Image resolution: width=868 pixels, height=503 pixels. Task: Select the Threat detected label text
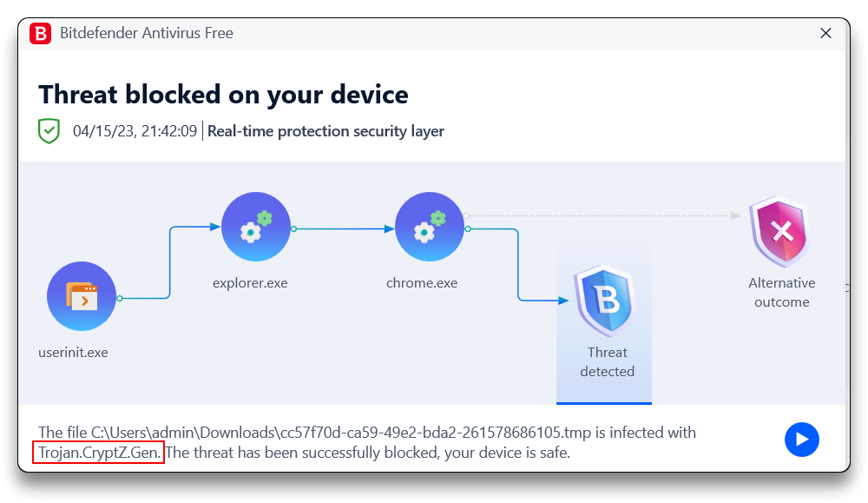(x=608, y=361)
